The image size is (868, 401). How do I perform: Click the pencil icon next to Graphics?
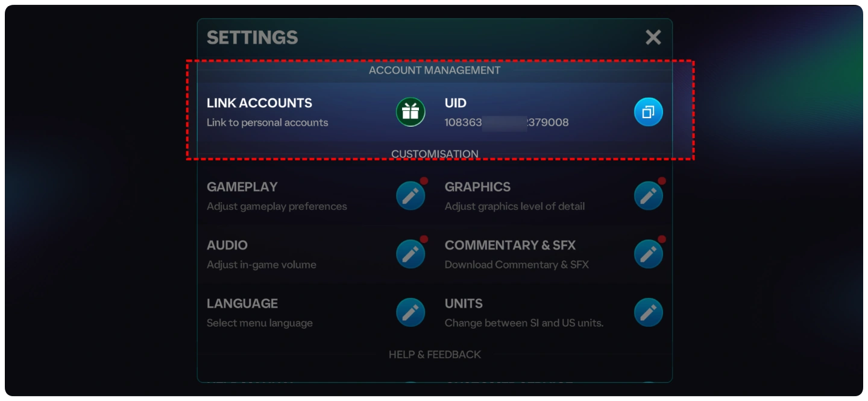pyautogui.click(x=648, y=196)
